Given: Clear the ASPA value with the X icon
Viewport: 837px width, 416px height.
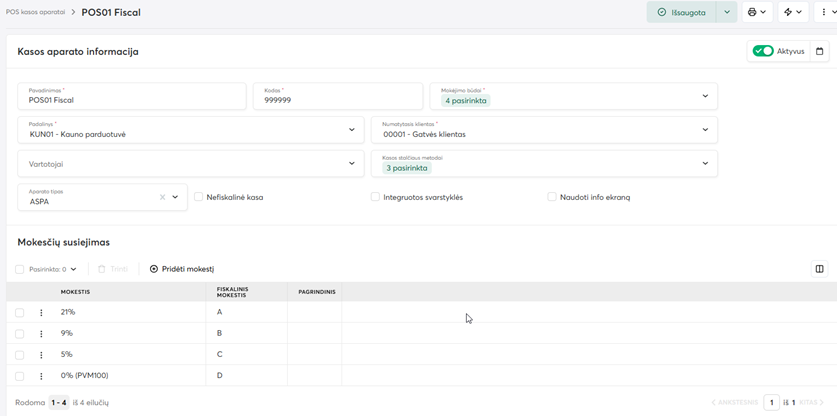Looking at the screenshot, I should pyautogui.click(x=163, y=198).
